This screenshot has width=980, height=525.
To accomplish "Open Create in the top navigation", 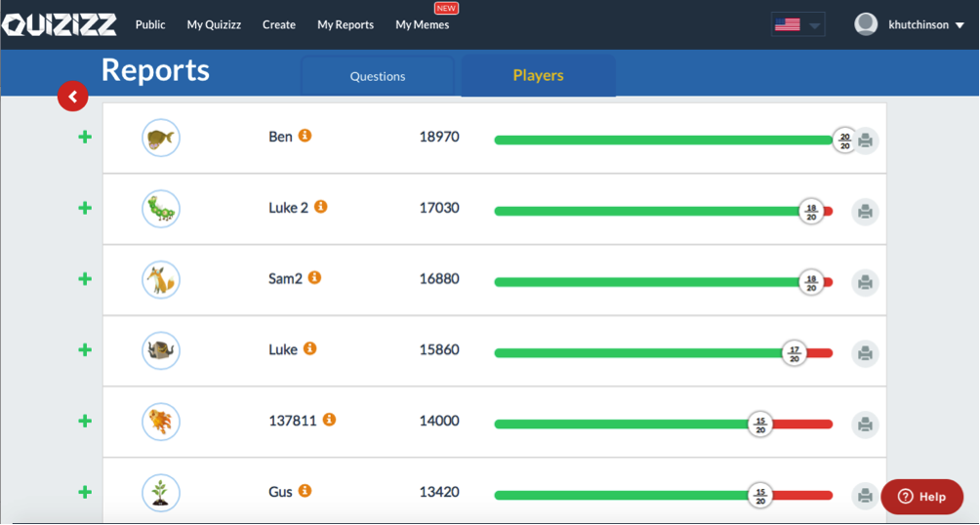I will click(x=279, y=24).
